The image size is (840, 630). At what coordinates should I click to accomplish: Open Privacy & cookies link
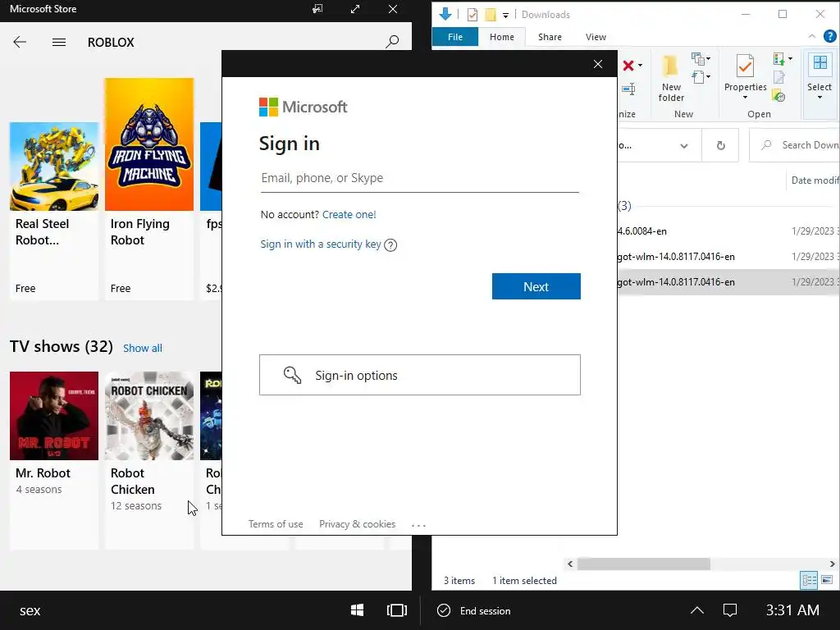[x=358, y=524]
